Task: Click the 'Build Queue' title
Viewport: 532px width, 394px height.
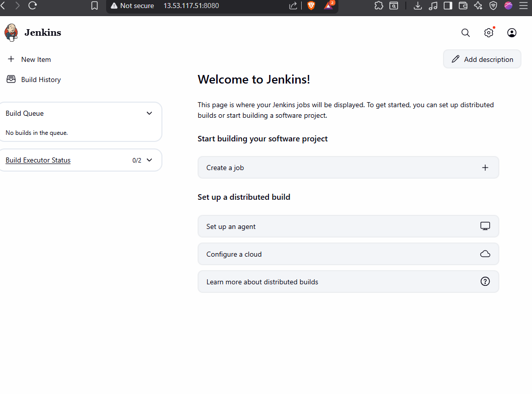Action: (25, 113)
